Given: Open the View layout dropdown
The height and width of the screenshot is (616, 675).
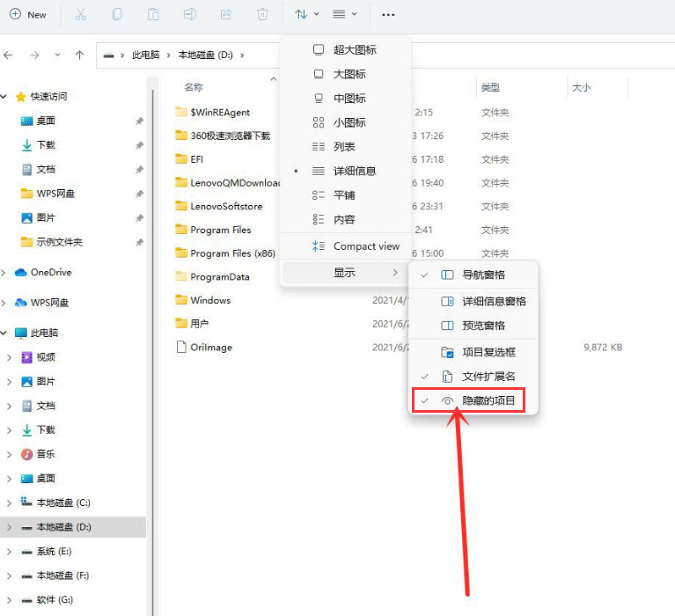Looking at the screenshot, I should coord(344,15).
